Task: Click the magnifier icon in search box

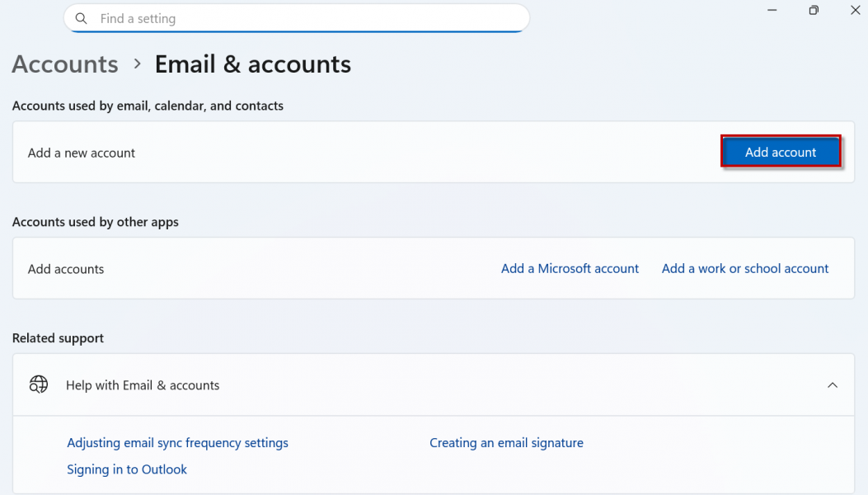Action: pyautogui.click(x=81, y=18)
